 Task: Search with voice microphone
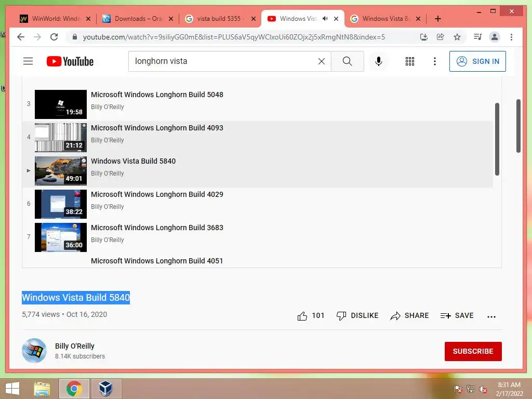pos(379,61)
